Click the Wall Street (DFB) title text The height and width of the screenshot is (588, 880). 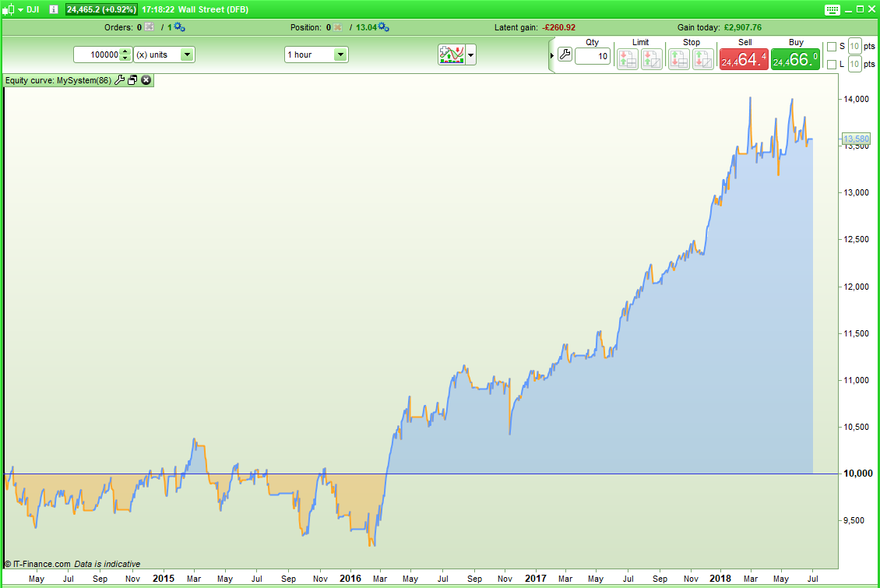pos(213,9)
